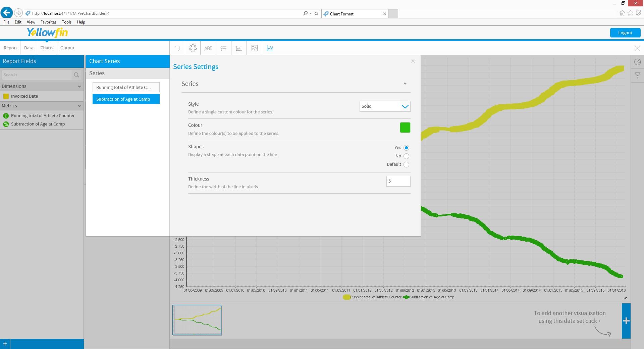The width and height of the screenshot is (644, 349).
Task: Add another visualisation with plus button
Action: [626, 321]
